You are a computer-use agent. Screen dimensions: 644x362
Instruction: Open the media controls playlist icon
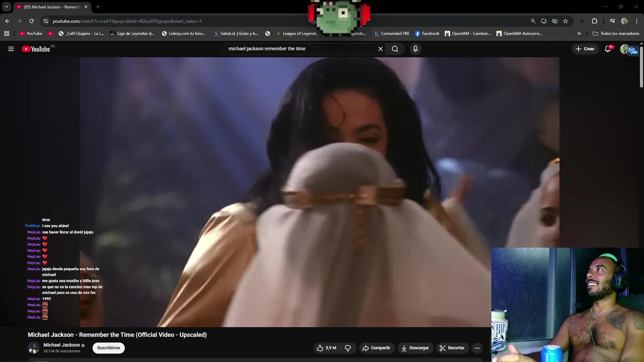coord(612,21)
